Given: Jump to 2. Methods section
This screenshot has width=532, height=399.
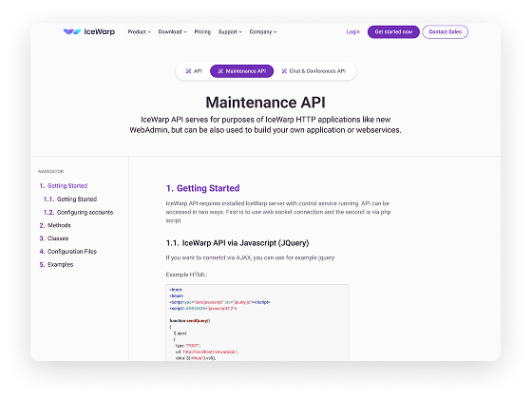Looking at the screenshot, I should click(x=55, y=225).
